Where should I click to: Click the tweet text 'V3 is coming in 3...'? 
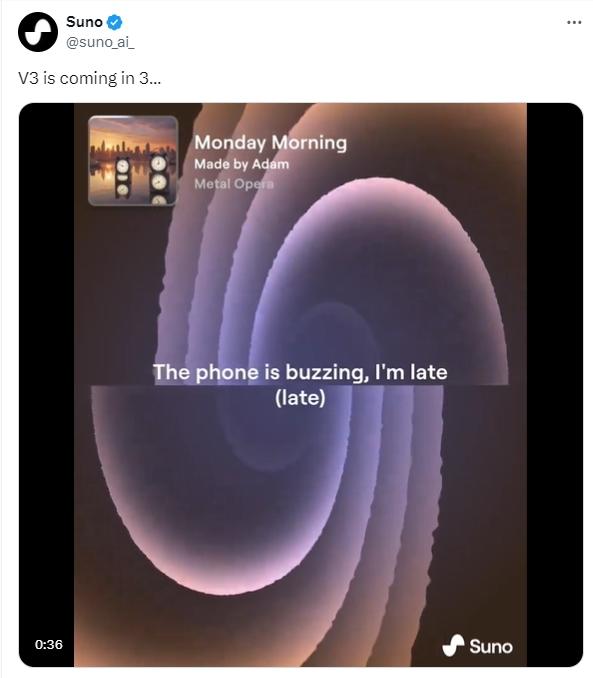[90, 78]
